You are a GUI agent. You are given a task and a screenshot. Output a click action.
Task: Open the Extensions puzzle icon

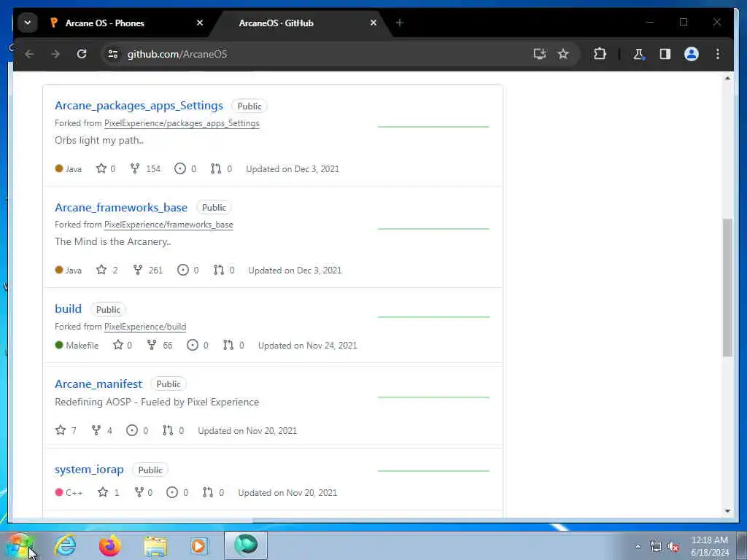pyautogui.click(x=600, y=54)
